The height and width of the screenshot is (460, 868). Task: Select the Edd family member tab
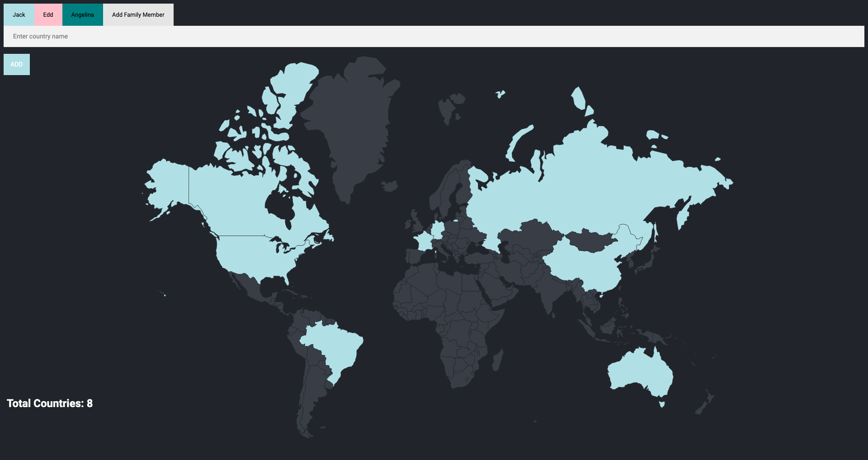[x=48, y=15]
